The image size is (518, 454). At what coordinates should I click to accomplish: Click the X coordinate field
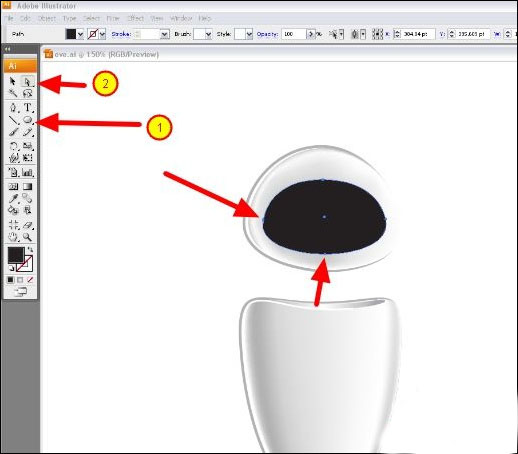tap(418, 34)
